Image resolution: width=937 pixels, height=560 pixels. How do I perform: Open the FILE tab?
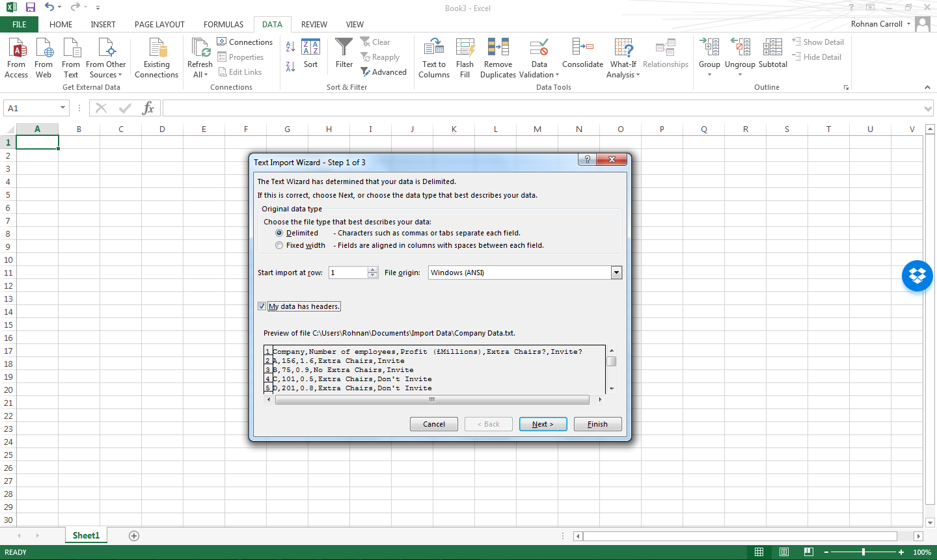click(x=20, y=25)
